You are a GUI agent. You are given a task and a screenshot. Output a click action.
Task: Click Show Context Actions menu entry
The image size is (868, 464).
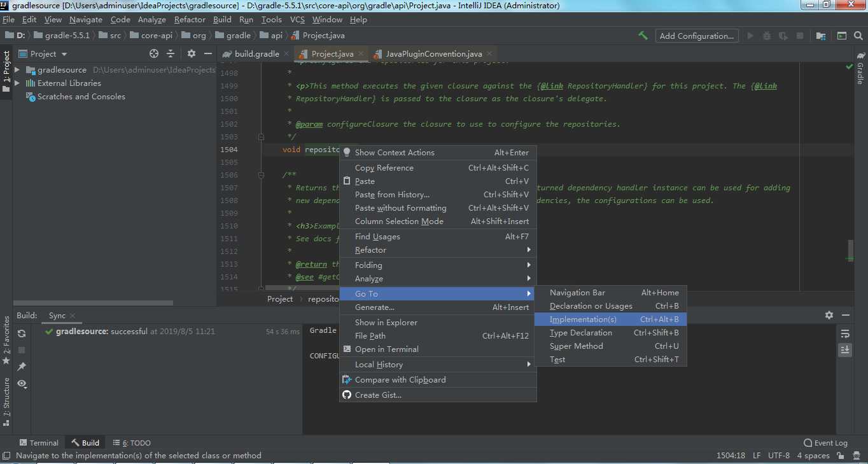click(x=438, y=152)
